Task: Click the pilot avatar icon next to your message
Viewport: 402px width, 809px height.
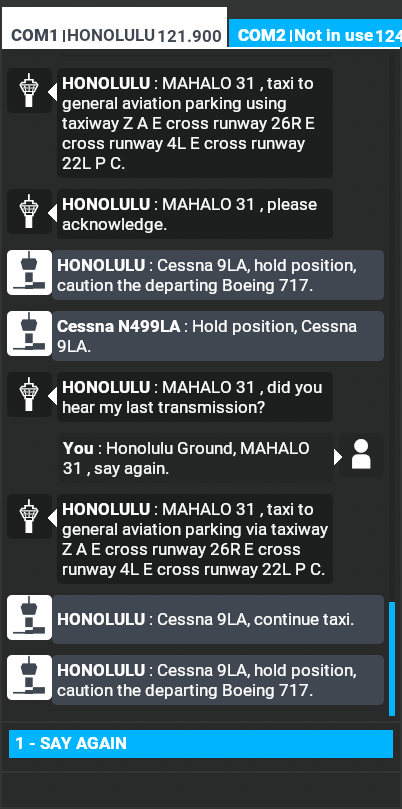Action: pos(361,455)
